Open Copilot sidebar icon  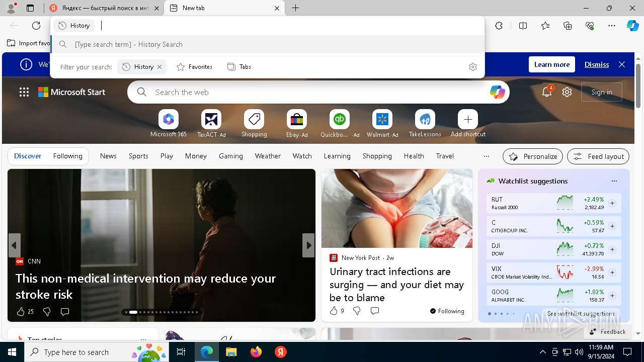pyautogui.click(x=632, y=26)
